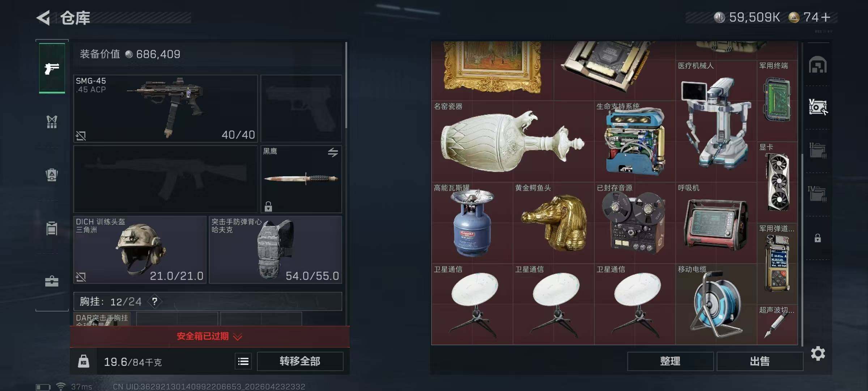Viewport: 868px width, 391px height.
Task: Open the main stash icon on right sidebar
Action: point(818,65)
